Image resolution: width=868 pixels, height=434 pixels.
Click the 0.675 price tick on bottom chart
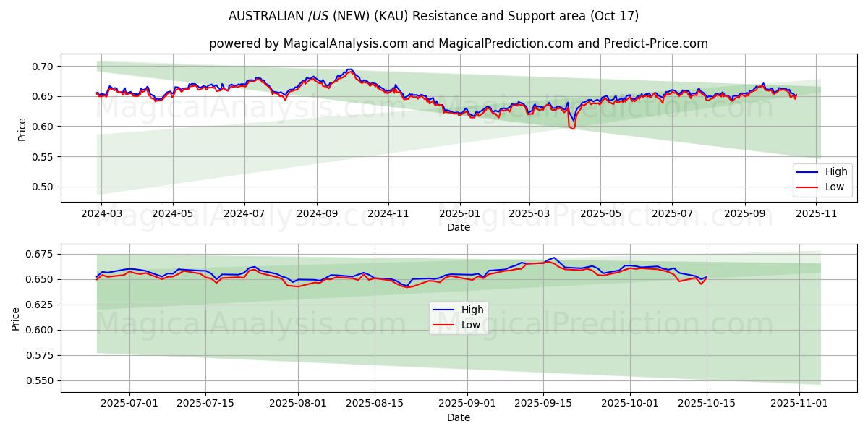click(40, 254)
